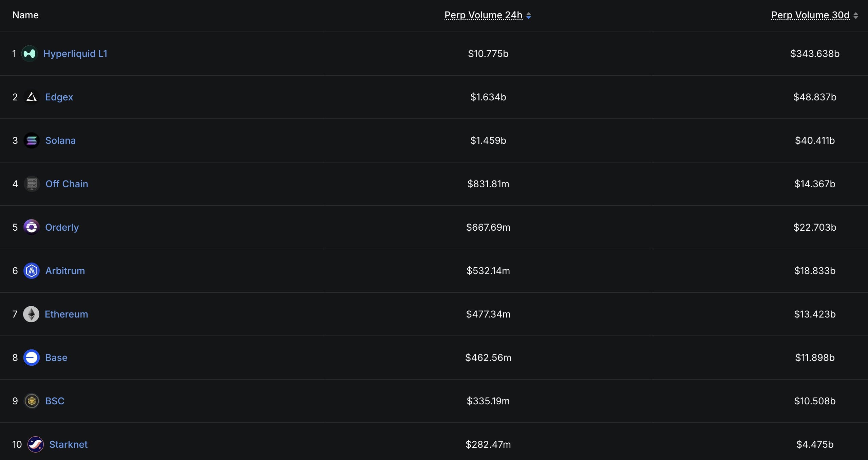
Task: Open the Arbitrum chain link
Action: click(65, 271)
